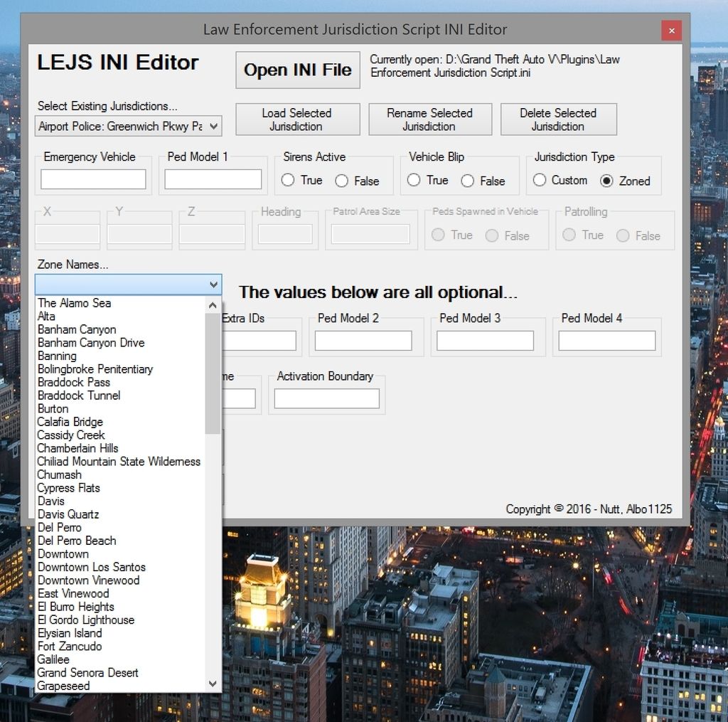This screenshot has width=728, height=722.
Task: Select True for Vehicle Blip
Action: [414, 181]
